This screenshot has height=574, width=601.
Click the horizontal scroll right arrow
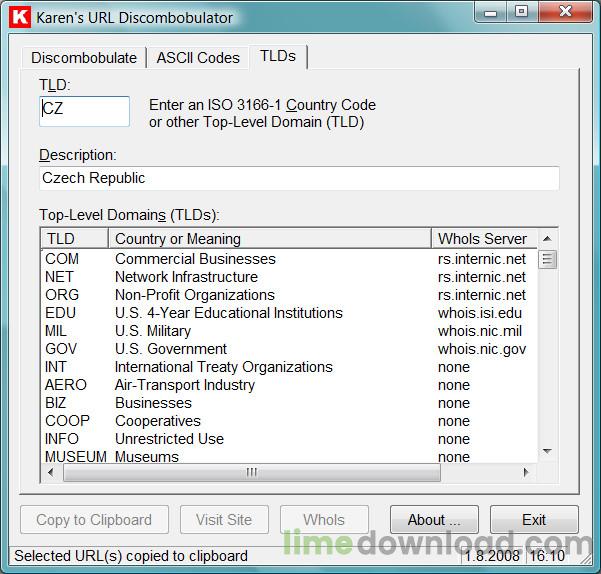526,472
